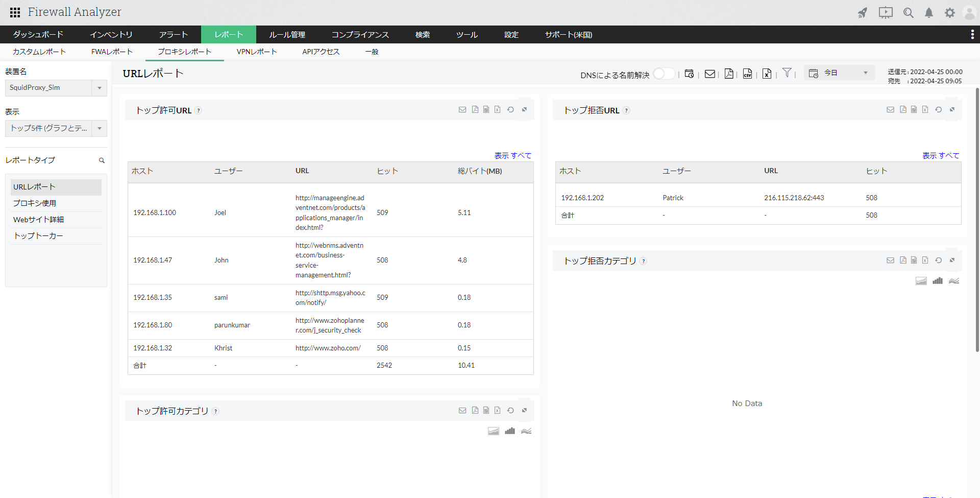Click the page vertical scrollbar
The image size is (980, 498).
[977, 220]
